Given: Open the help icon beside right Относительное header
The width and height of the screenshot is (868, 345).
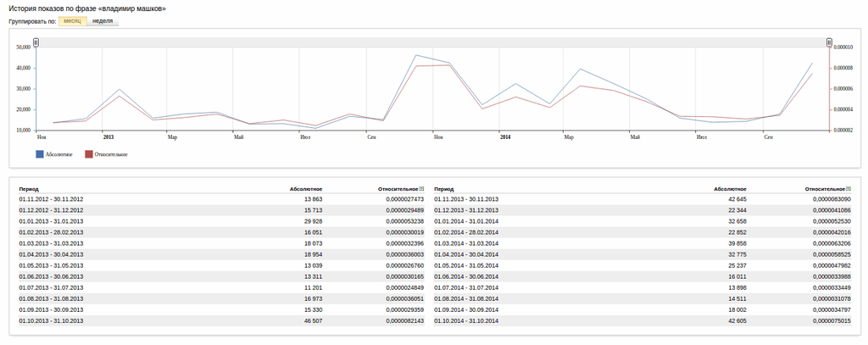Looking at the screenshot, I should click(x=849, y=189).
